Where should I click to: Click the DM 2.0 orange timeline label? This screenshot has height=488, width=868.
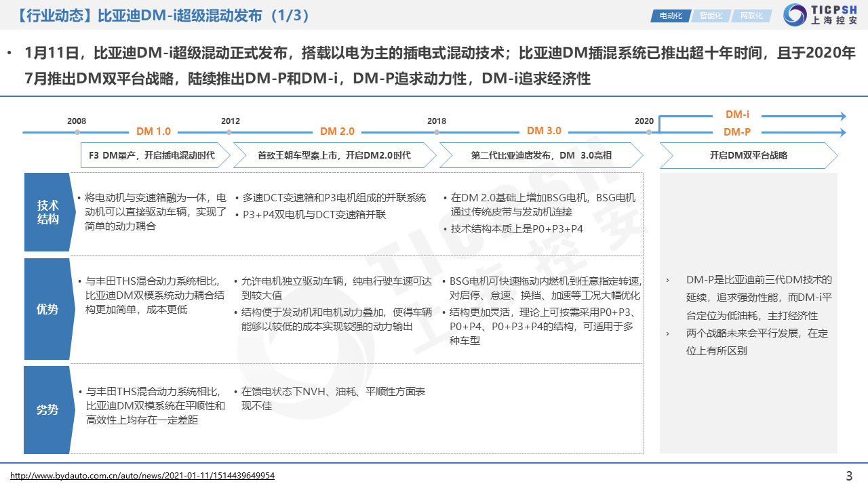tap(337, 131)
